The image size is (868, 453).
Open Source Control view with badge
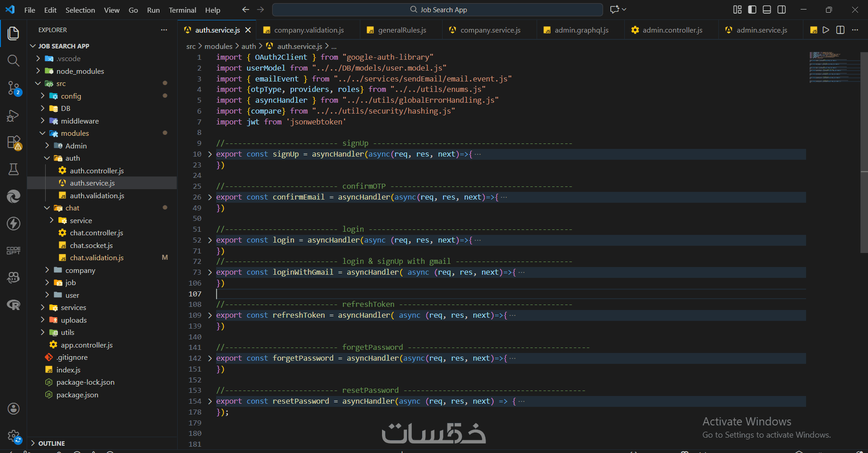[x=14, y=88]
